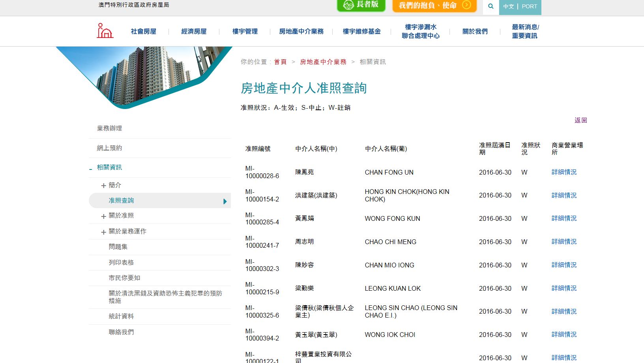Expand the 簡介 plus icon
This screenshot has height=363, width=644.
[x=103, y=186]
